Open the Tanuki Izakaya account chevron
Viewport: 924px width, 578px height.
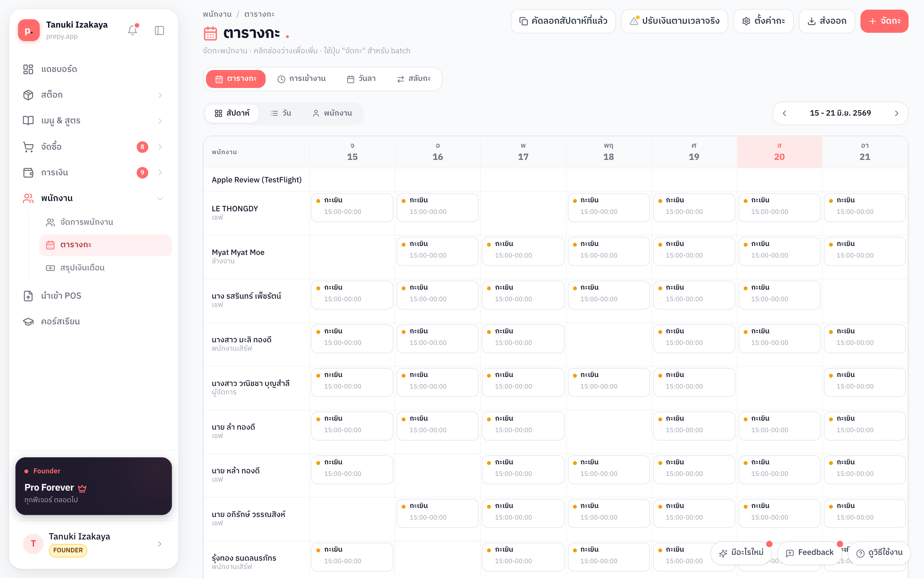(x=159, y=544)
